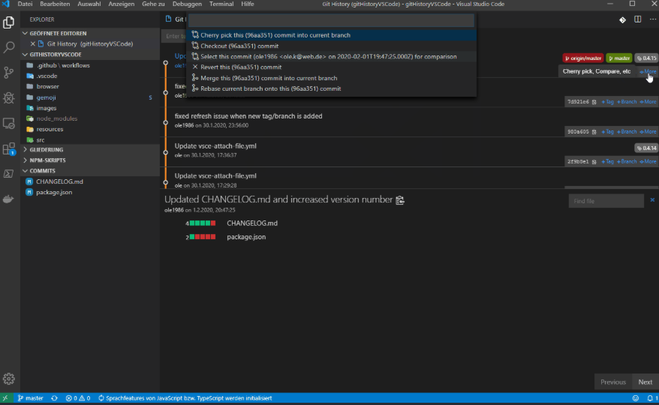Viewport: 659px width, 405px height.
Task: Open the Manage gear icon
Action: (x=9, y=379)
